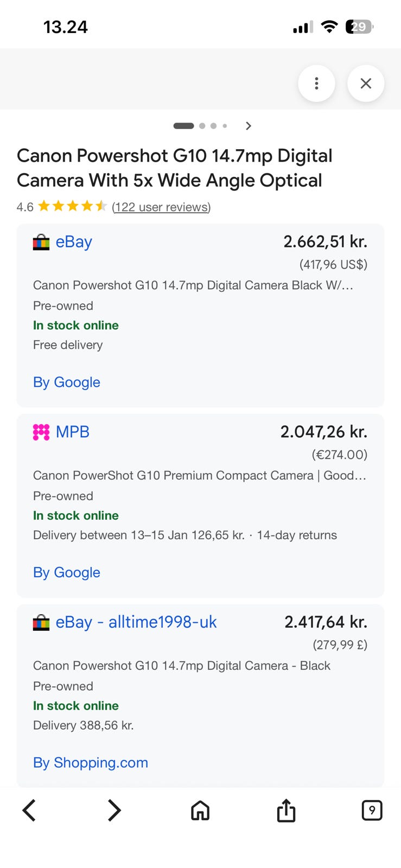
Task: Open eBay - alltime1998-uk seller link
Action: tap(136, 622)
